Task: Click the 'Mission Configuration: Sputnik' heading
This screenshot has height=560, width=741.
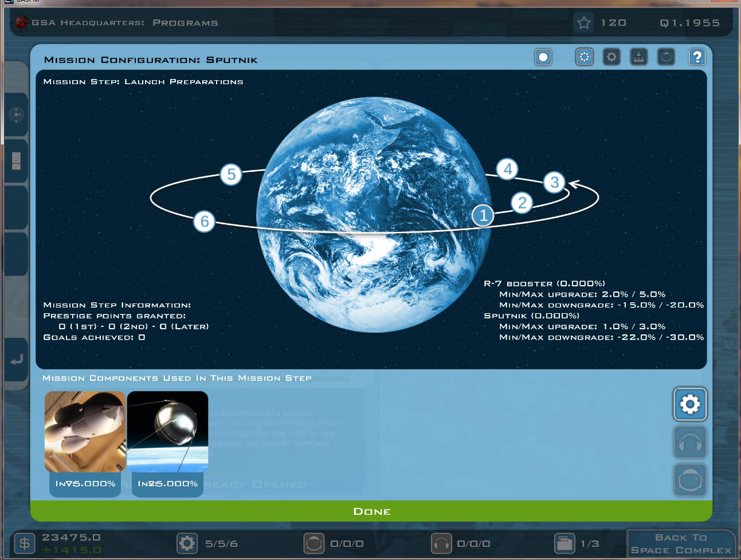Action: click(x=151, y=60)
